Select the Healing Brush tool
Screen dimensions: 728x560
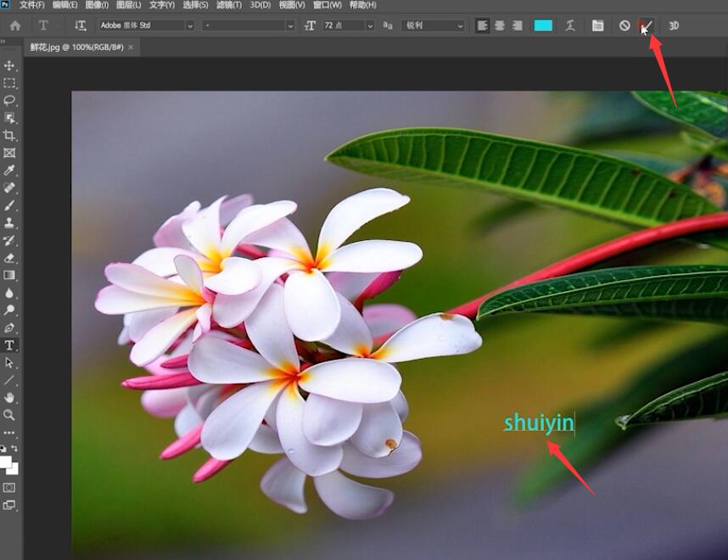[9, 188]
